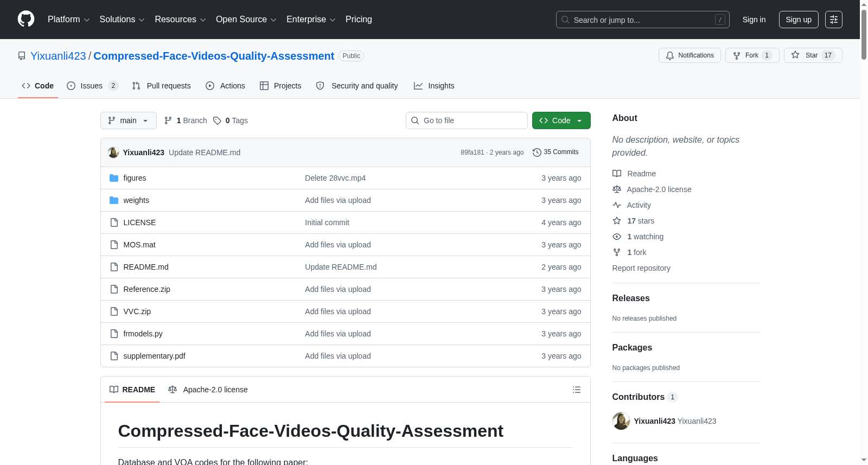Expand the Solutions menu

point(122,20)
